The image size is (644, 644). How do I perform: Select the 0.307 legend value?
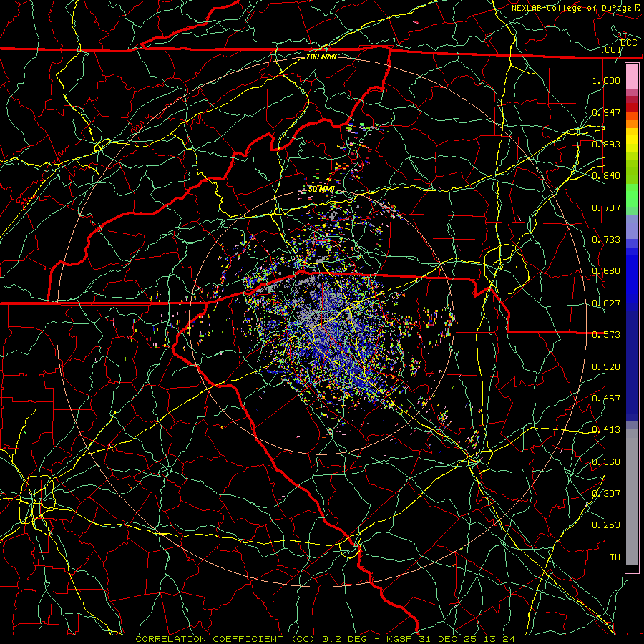tap(606, 494)
